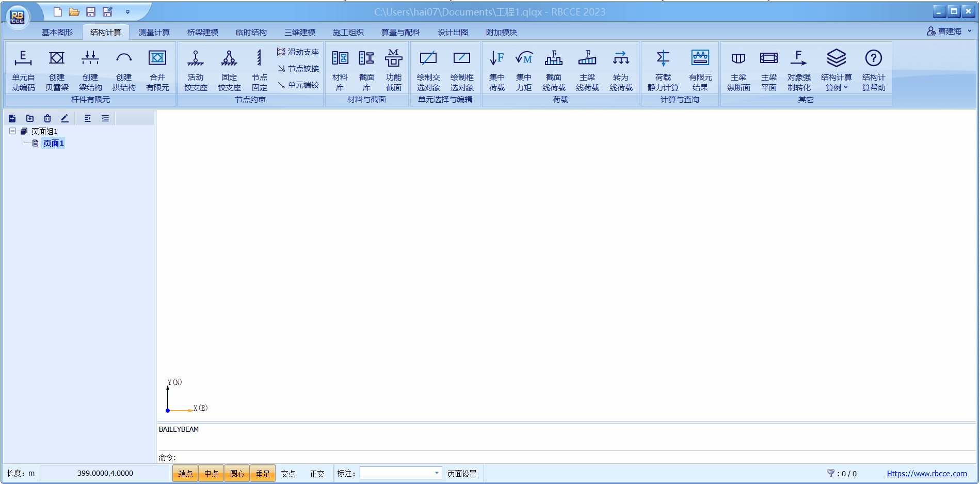Click the 结构计算帮助 help icon
This screenshot has height=484, width=980.
coord(873,70)
